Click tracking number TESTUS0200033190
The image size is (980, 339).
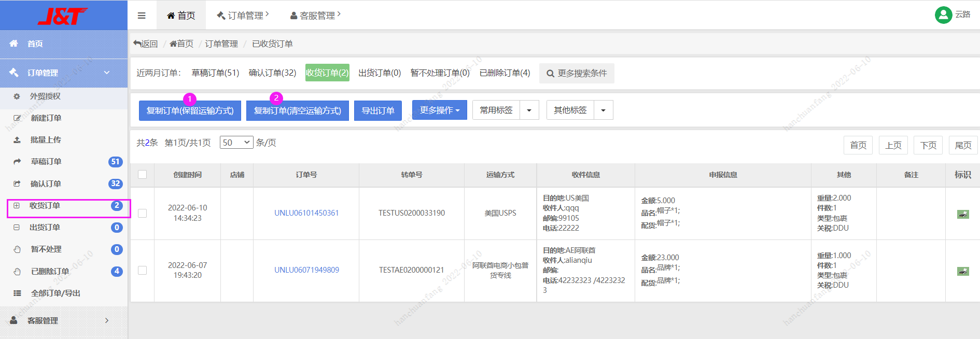point(412,213)
